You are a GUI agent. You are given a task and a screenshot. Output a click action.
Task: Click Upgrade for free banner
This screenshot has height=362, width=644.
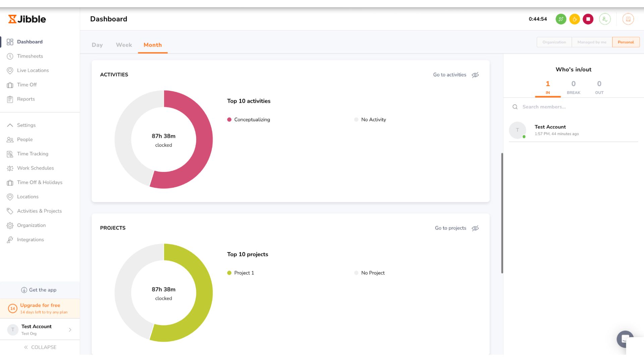(x=40, y=308)
